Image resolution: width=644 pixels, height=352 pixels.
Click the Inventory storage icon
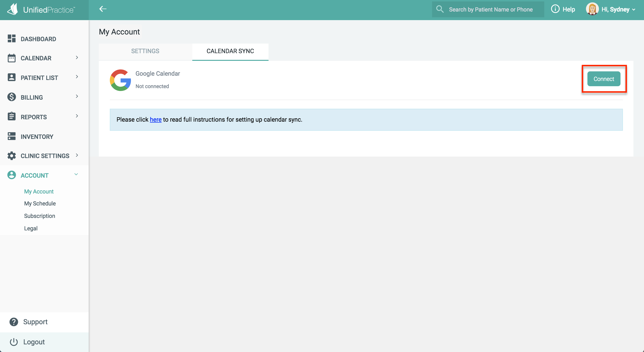12,136
